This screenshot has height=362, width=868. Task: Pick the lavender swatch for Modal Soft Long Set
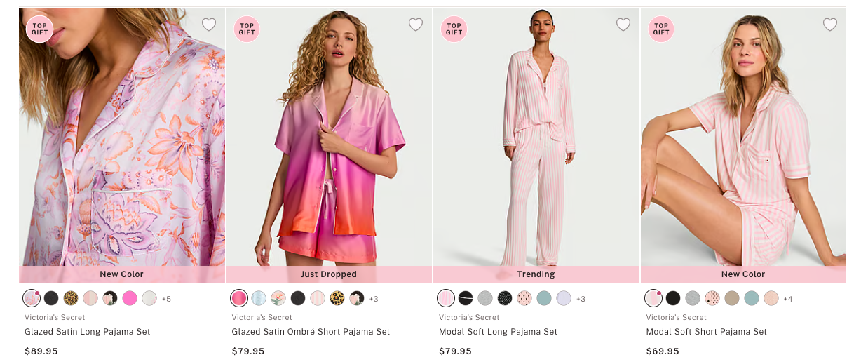point(564,298)
